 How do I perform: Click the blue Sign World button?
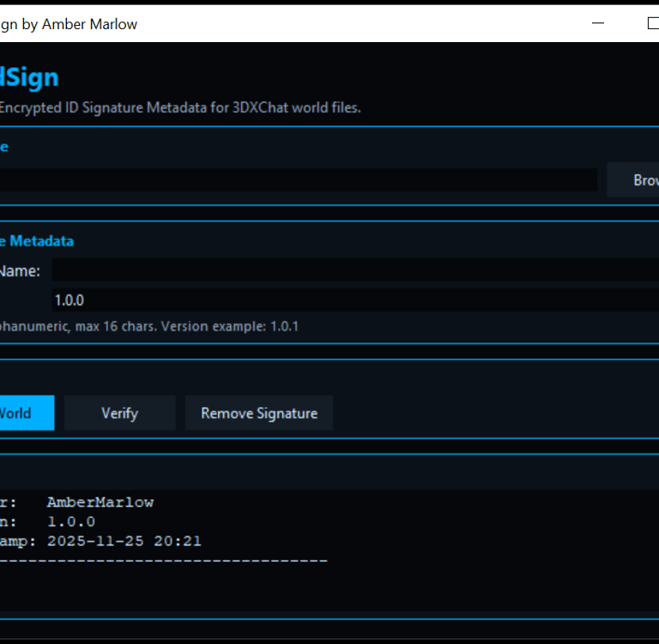point(27,413)
